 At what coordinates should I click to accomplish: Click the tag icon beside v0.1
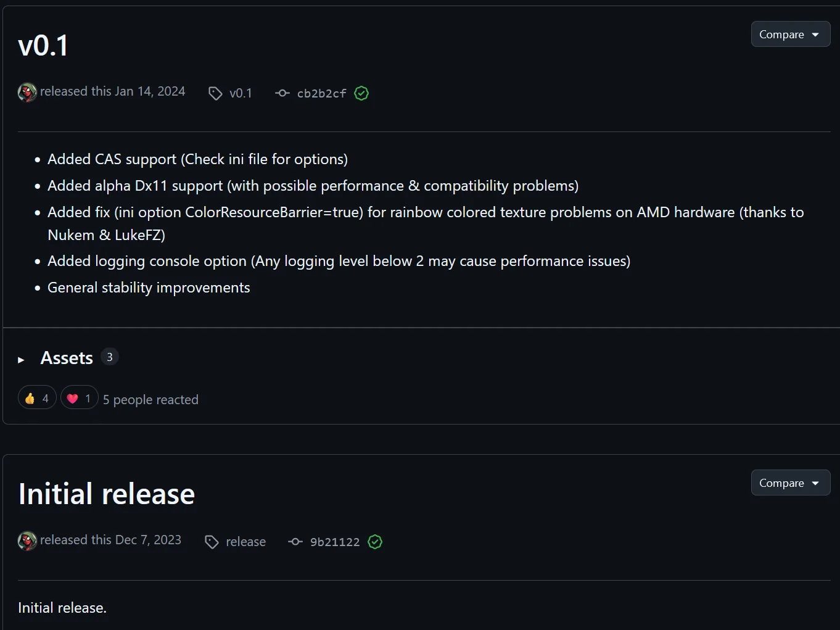[x=215, y=93]
